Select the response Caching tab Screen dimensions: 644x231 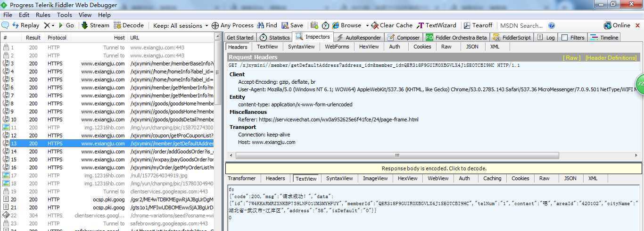pyautogui.click(x=492, y=178)
